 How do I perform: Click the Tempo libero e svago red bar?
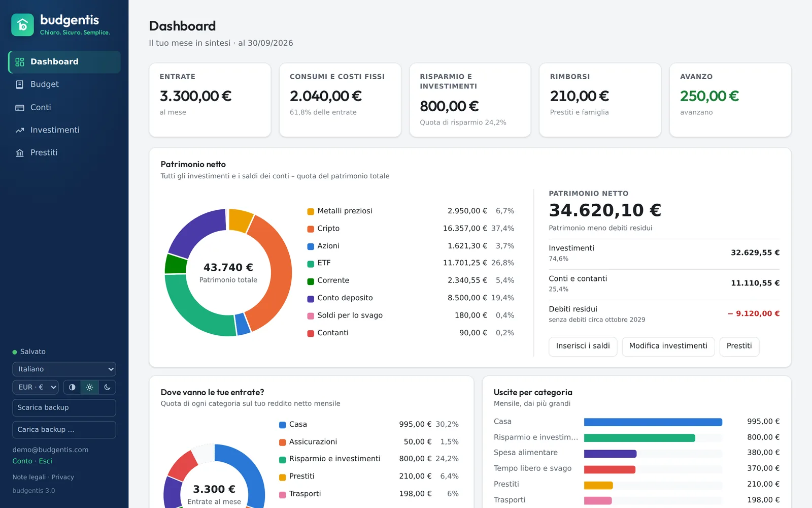coord(610,469)
